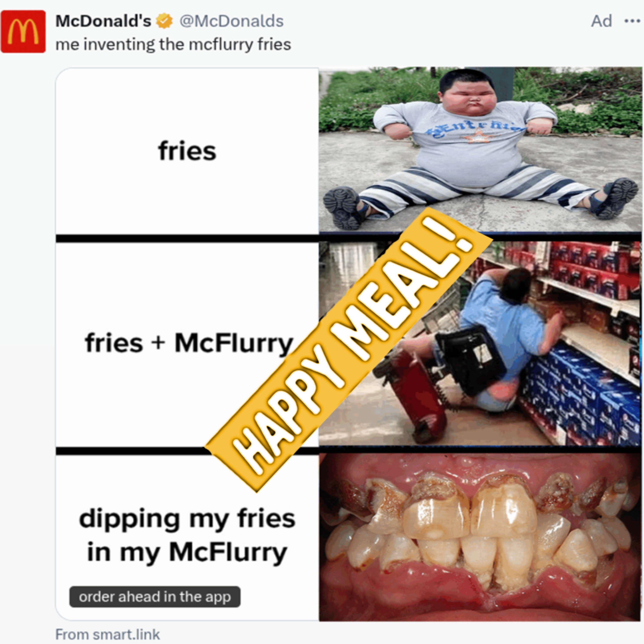Open the McDonald's display name profile link
644x644 pixels.
click(x=103, y=21)
